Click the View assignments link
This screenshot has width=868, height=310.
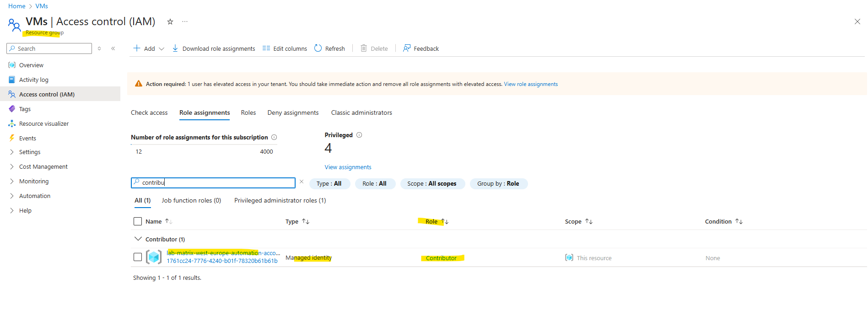(x=348, y=167)
